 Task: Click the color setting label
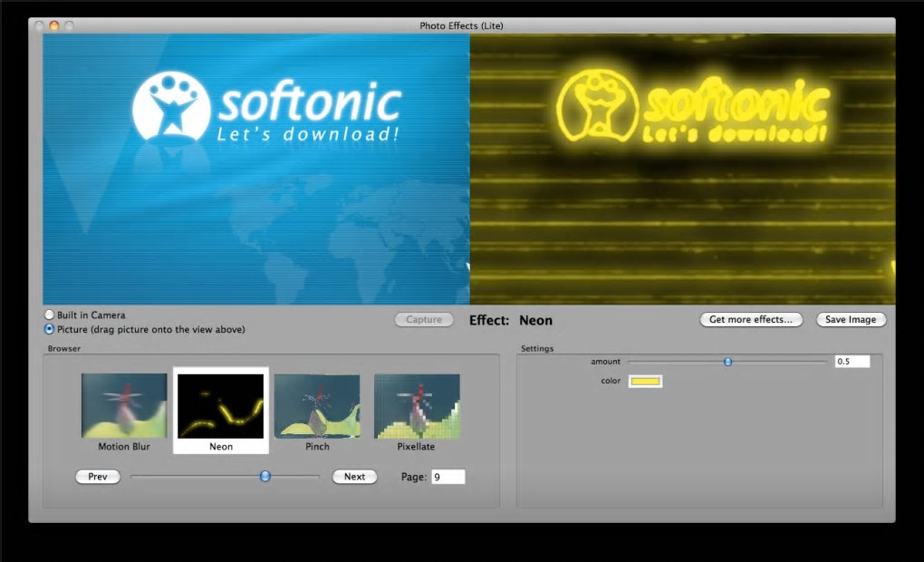coord(611,381)
